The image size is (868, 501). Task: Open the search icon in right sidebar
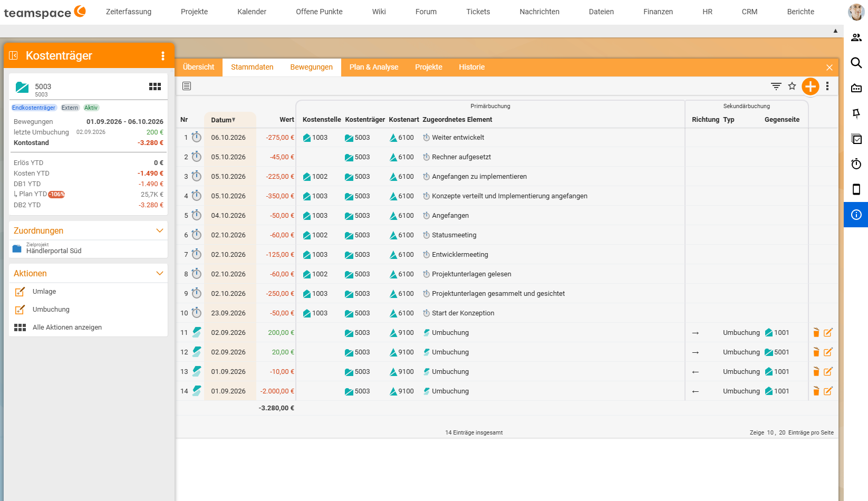pyautogui.click(x=856, y=63)
